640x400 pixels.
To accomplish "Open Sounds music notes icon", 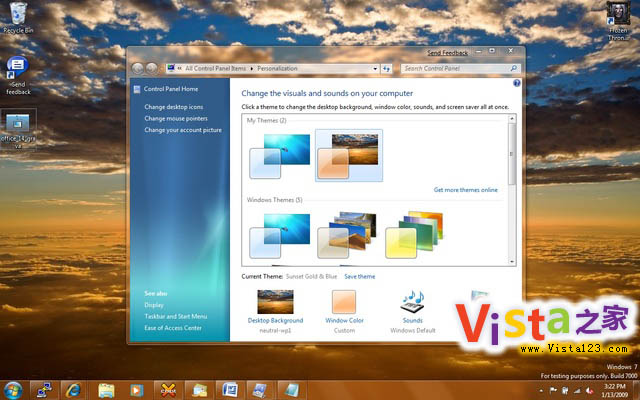I will click(412, 302).
